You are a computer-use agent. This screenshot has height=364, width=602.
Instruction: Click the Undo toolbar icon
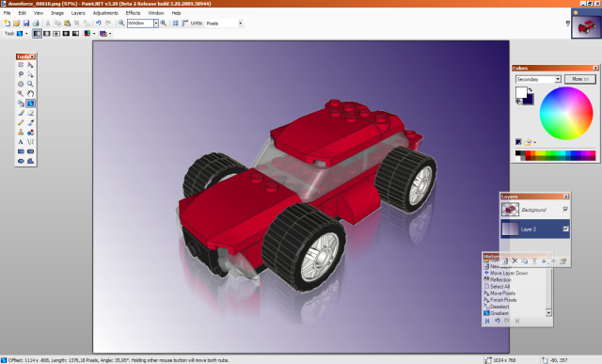[x=98, y=23]
